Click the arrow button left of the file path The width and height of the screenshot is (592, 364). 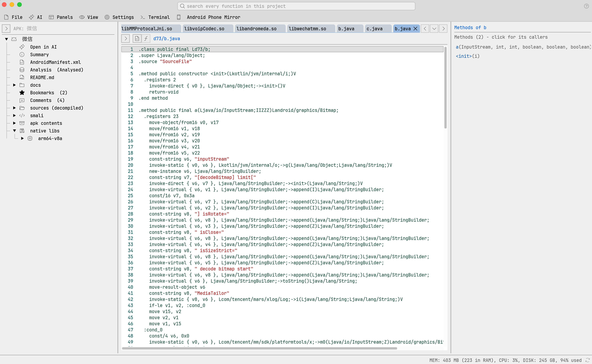125,38
